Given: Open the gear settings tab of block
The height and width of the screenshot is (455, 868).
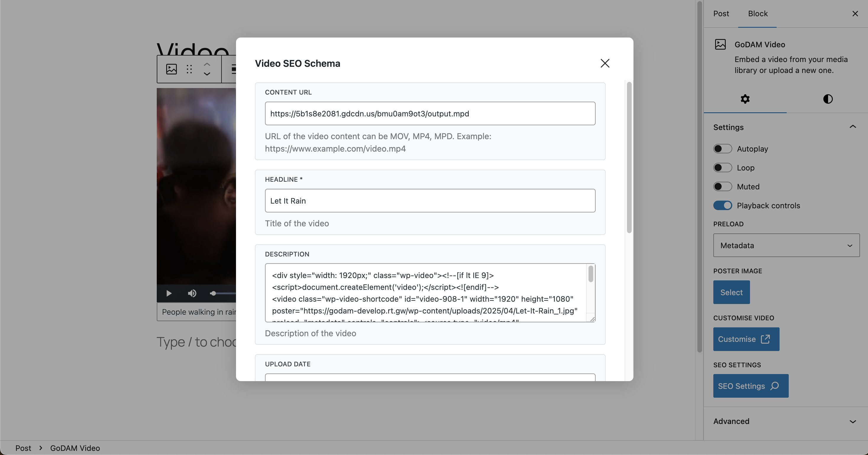Looking at the screenshot, I should tap(745, 99).
